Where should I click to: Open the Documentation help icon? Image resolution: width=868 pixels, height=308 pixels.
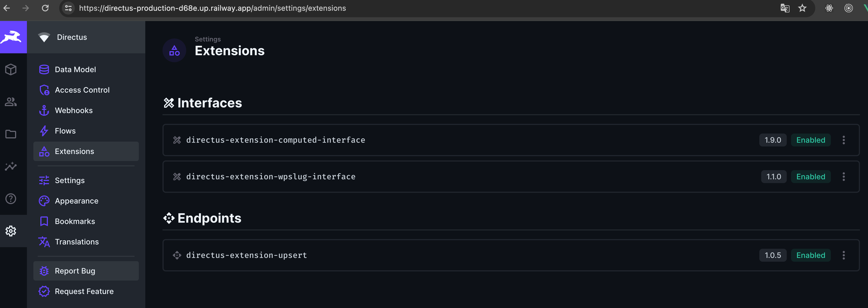click(x=11, y=199)
